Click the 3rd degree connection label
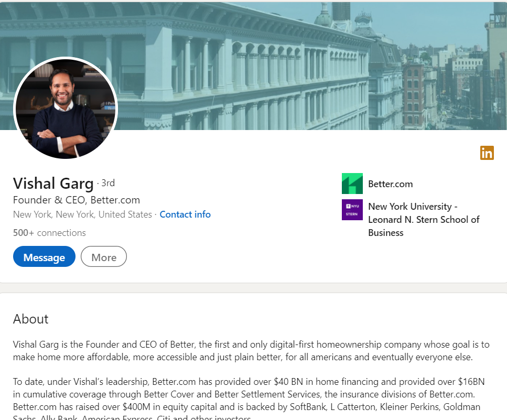Viewport: 507px width, 420px height. (108, 183)
